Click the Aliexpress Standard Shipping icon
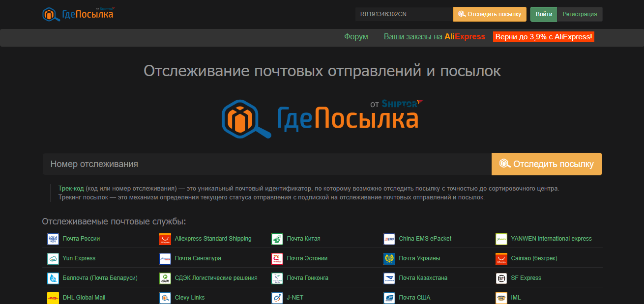The height and width of the screenshot is (304, 644). [x=165, y=239]
